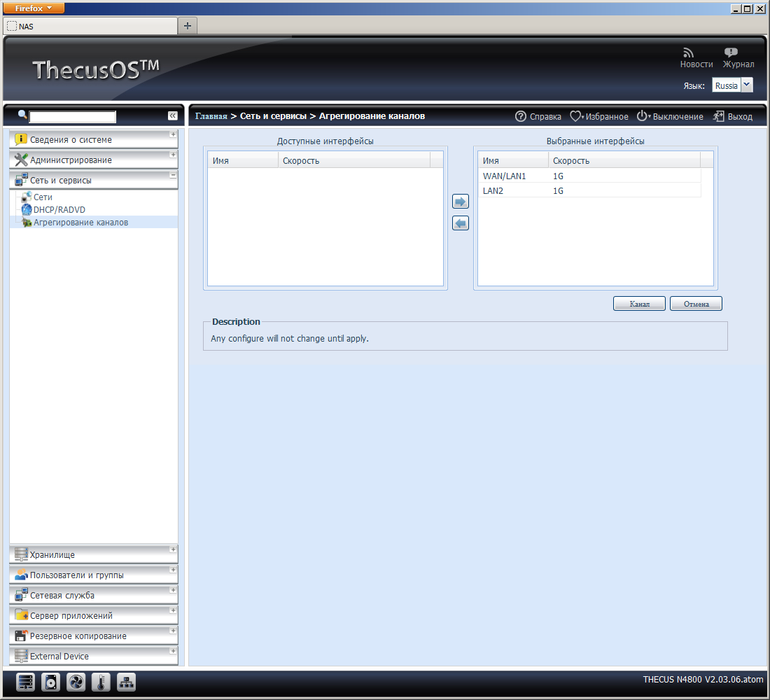Select the LAN2 row
The width and height of the screenshot is (770, 700).
[x=589, y=190]
